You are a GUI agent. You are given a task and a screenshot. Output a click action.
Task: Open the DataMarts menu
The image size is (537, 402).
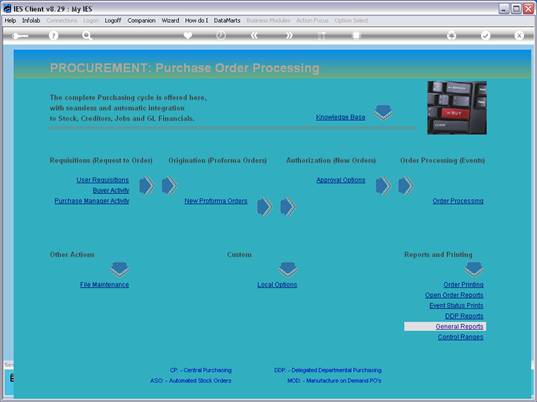click(227, 21)
